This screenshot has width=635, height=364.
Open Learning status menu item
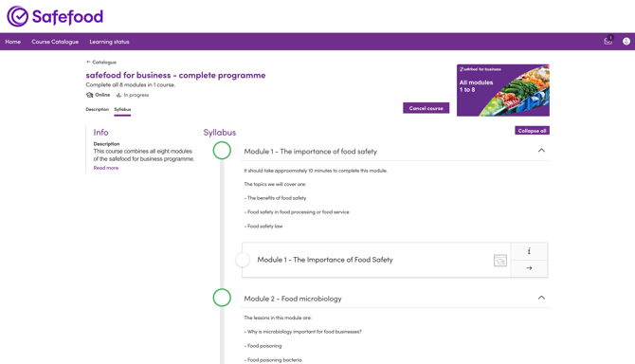tap(109, 42)
